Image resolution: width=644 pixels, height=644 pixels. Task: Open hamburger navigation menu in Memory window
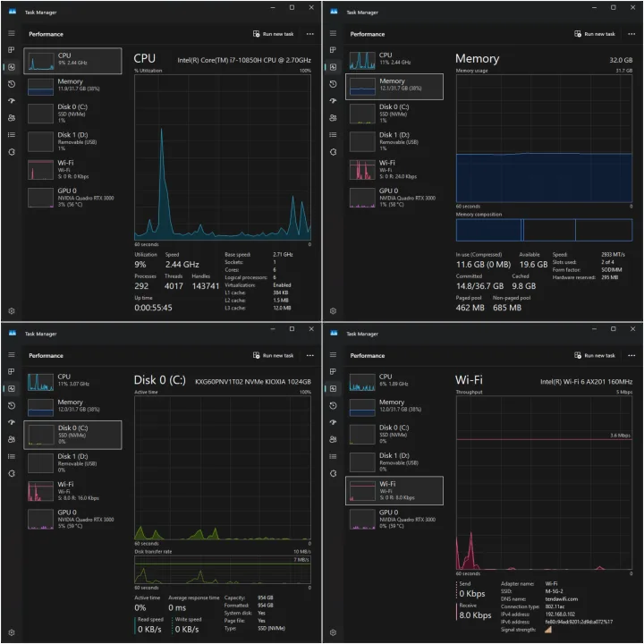(333, 33)
